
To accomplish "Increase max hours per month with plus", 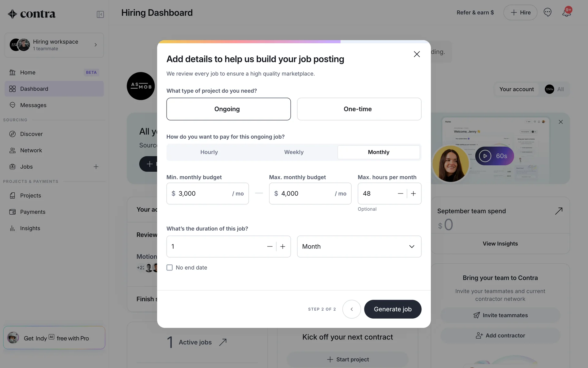I will (413, 194).
